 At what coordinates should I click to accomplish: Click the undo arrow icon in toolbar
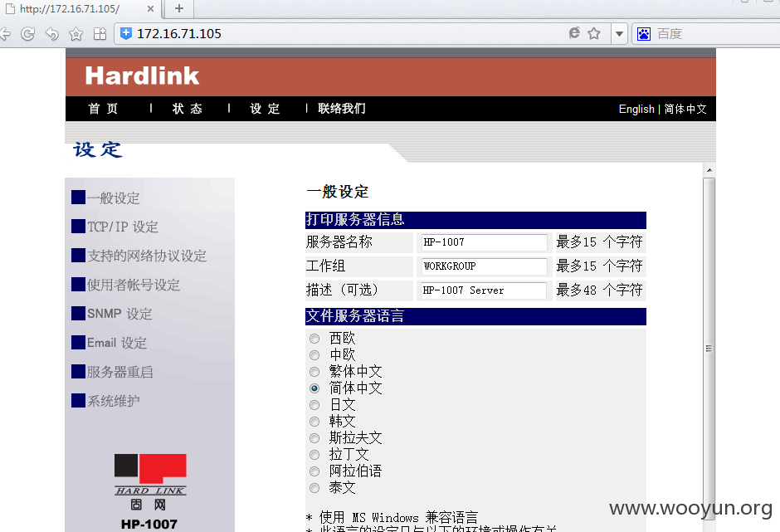coord(51,34)
